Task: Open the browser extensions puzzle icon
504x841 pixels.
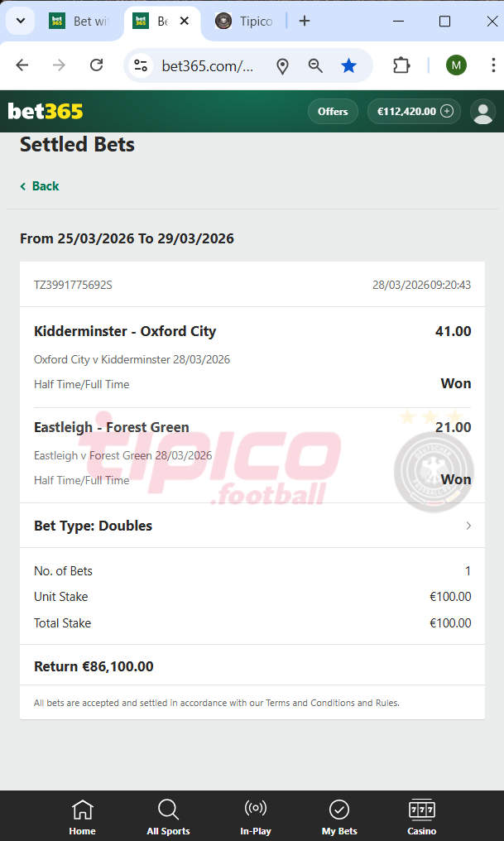Action: coord(401,64)
